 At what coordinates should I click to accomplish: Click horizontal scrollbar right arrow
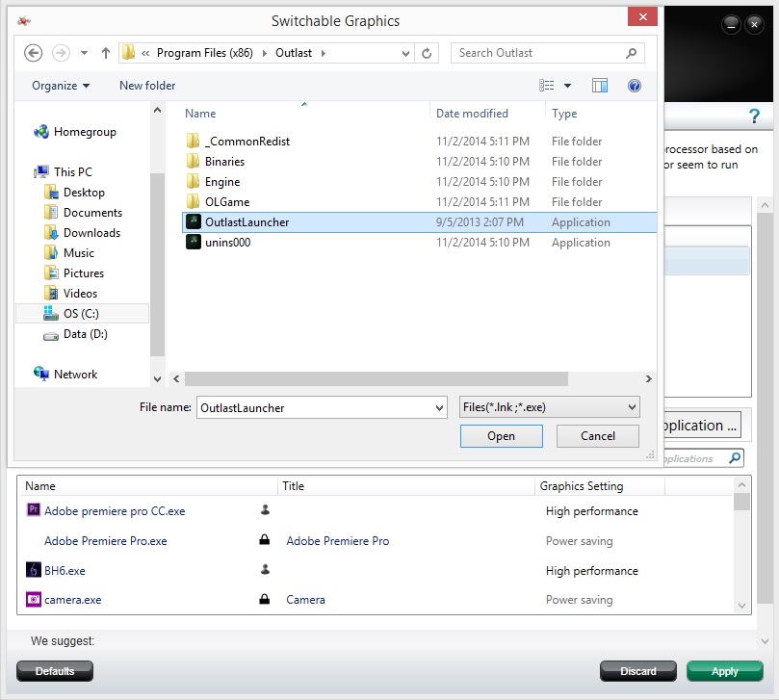pos(648,378)
